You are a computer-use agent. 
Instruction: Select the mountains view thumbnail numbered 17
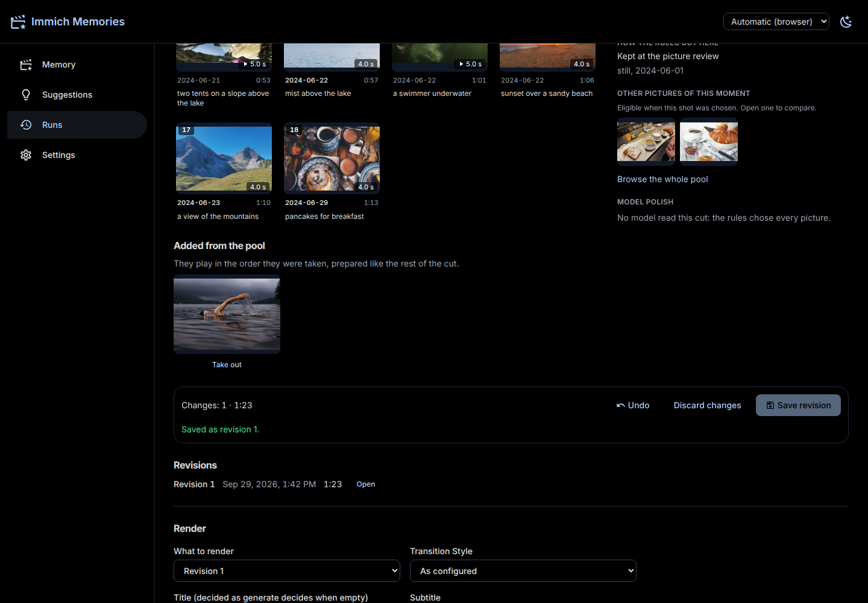pyautogui.click(x=224, y=159)
